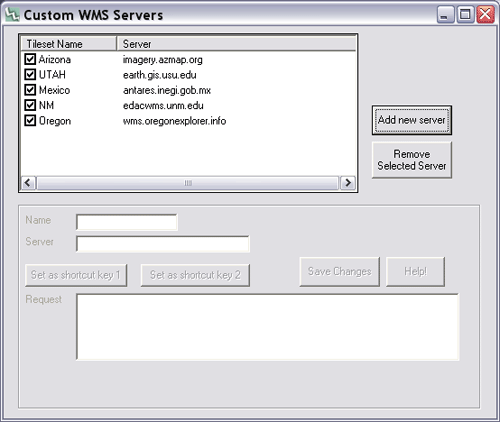Select the wms.oregonexplorer.info entry
Image resolution: width=500 pixels, height=422 pixels.
(174, 121)
